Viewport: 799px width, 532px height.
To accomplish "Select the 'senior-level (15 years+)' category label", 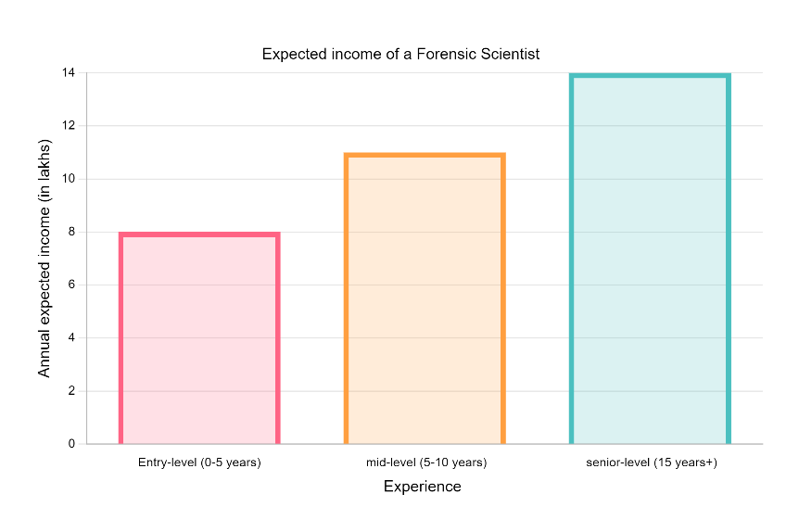I will click(x=651, y=462).
